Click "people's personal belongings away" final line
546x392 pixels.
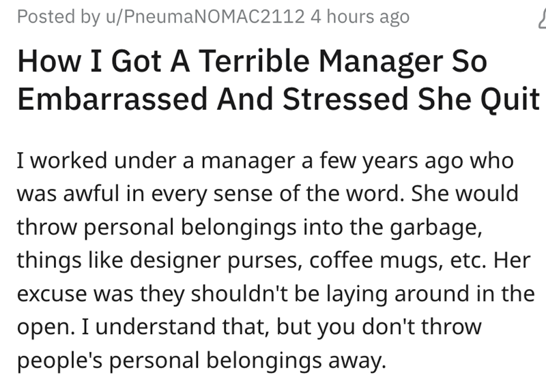pos(198,360)
